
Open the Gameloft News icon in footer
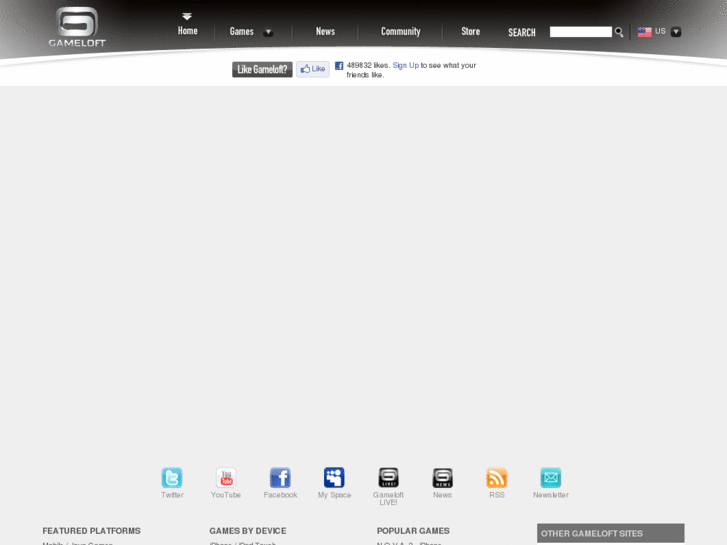pos(442,478)
